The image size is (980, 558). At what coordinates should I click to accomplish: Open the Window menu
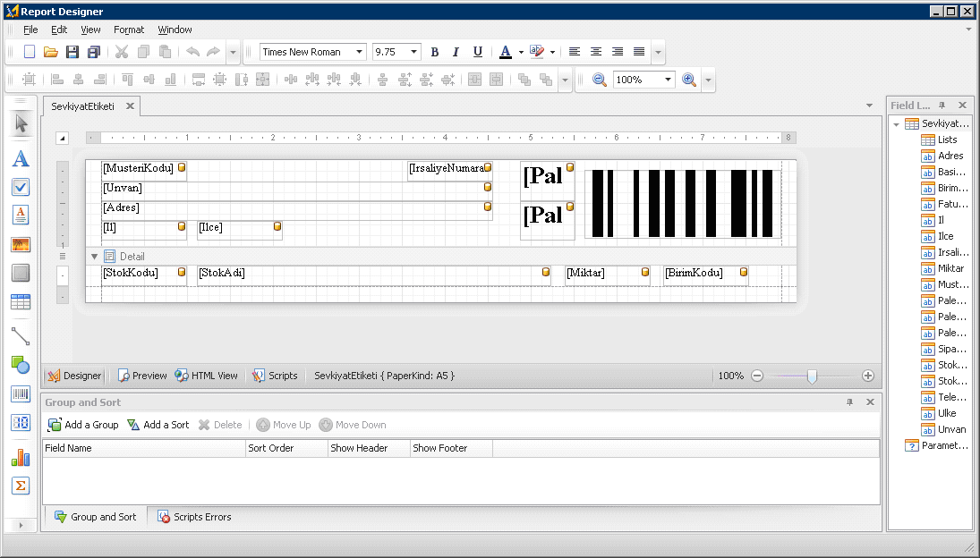[x=175, y=30]
